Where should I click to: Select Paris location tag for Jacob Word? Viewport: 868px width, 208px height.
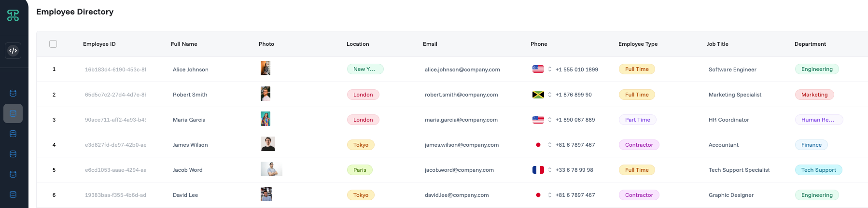coord(360,170)
